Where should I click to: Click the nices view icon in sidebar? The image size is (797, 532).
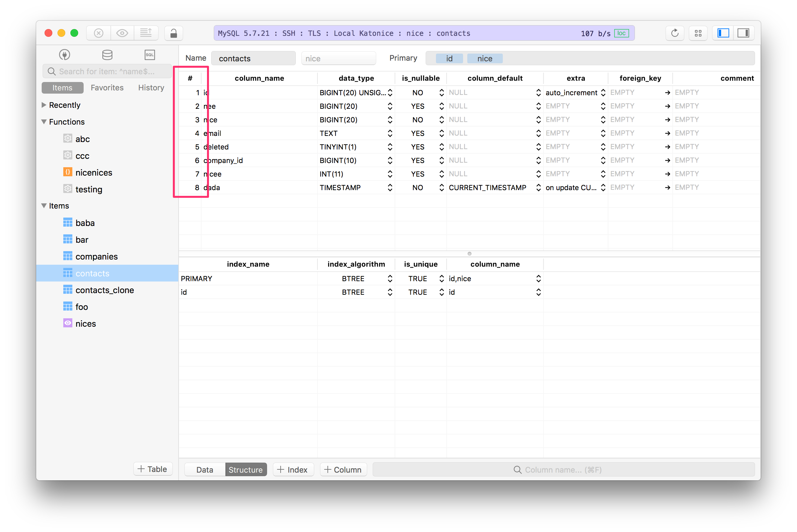[x=67, y=323]
